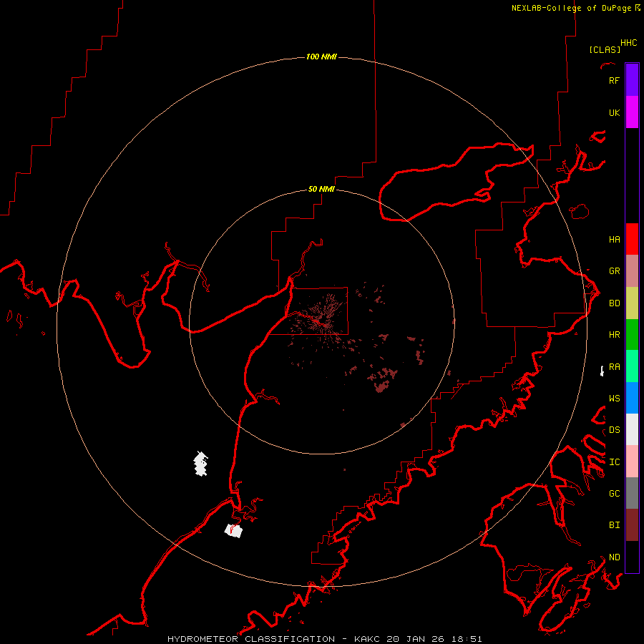This screenshot has height=644, width=644.
Task: Click the 'ND' legend label
Action: 614,557
